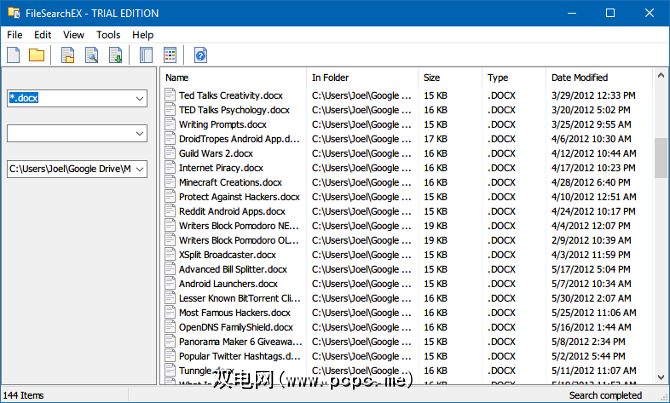The width and height of the screenshot is (670, 403).
Task: Click file icon of Minecraft Creations.docx
Action: [x=170, y=182]
